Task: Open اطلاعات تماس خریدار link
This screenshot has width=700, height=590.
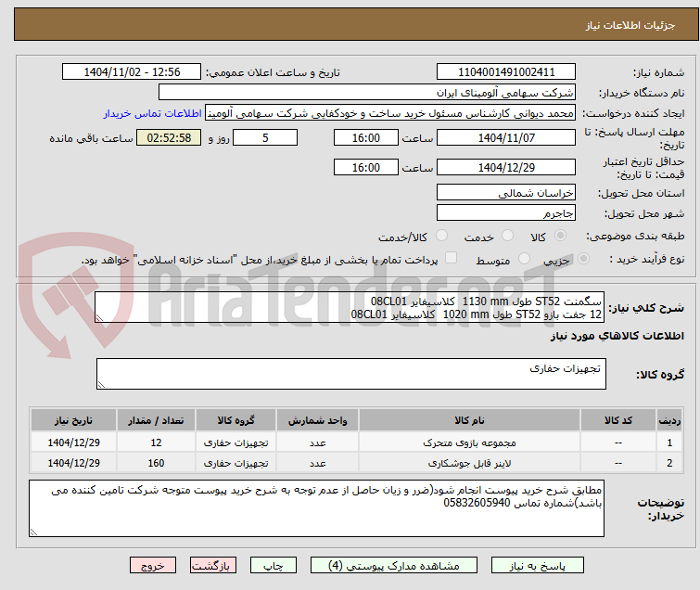Action: pyautogui.click(x=153, y=113)
